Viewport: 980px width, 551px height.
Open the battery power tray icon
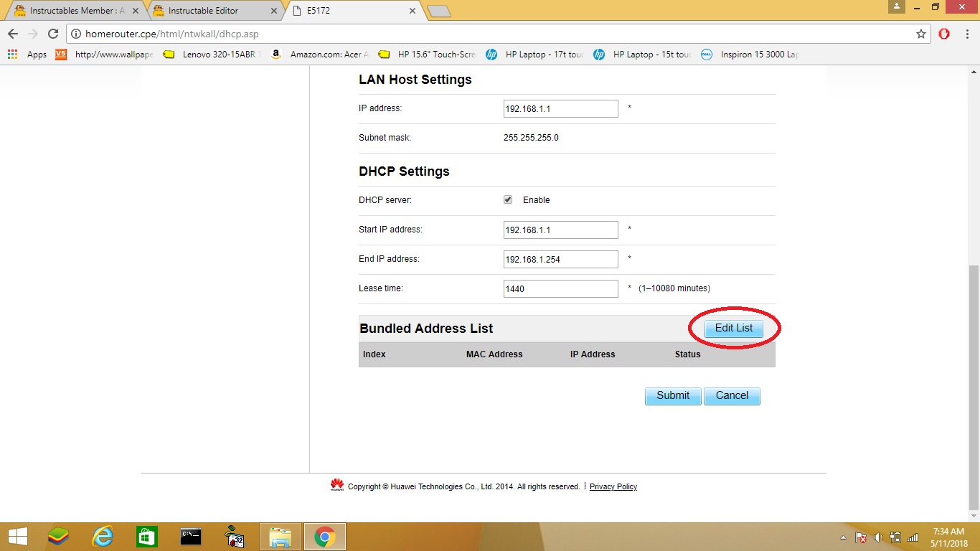895,537
